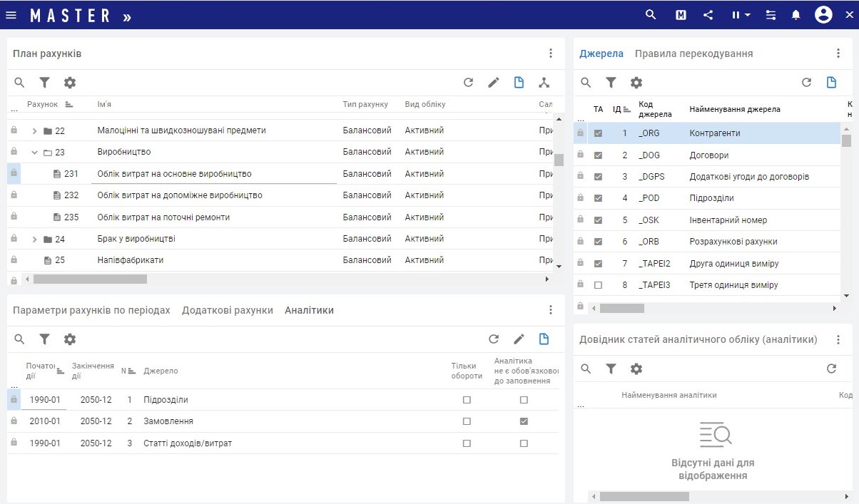Click the search icon in the top bar
This screenshot has width=859, height=504.
[650, 15]
